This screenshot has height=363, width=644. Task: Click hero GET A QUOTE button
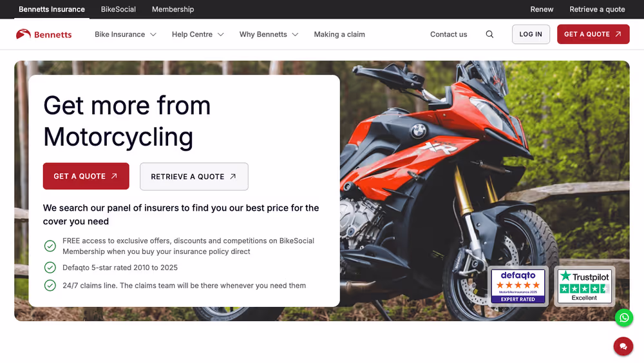[x=86, y=177]
